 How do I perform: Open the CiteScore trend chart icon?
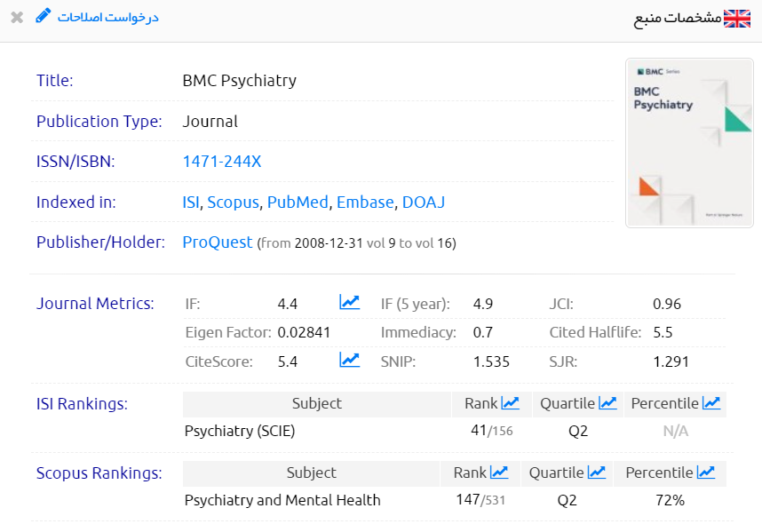[349, 361]
